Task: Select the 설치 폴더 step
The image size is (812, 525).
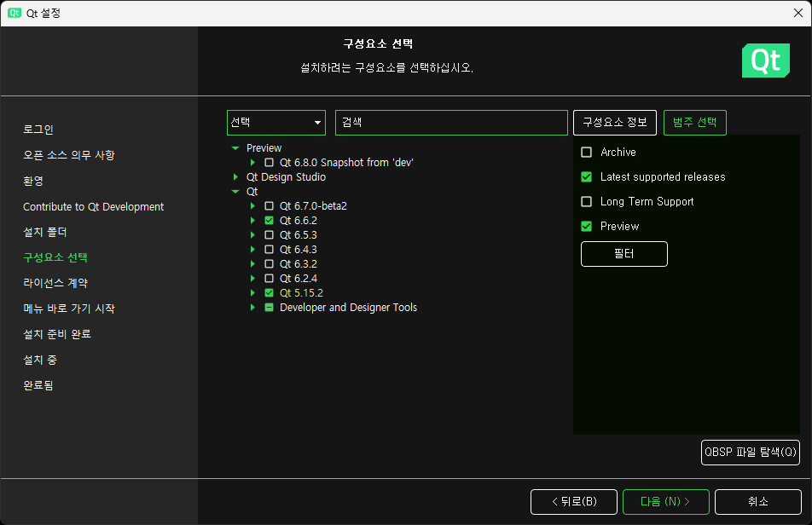Action: point(45,232)
